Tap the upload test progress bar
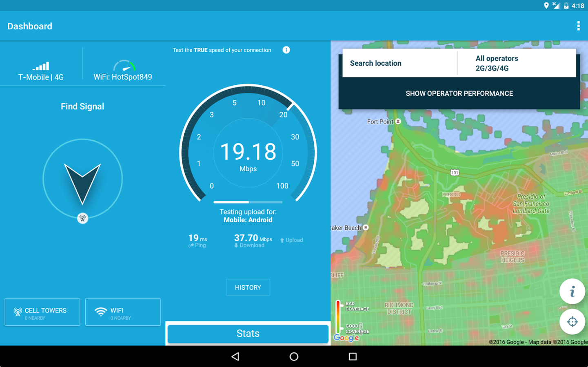Viewport: 588px width, 367px height. [248, 202]
